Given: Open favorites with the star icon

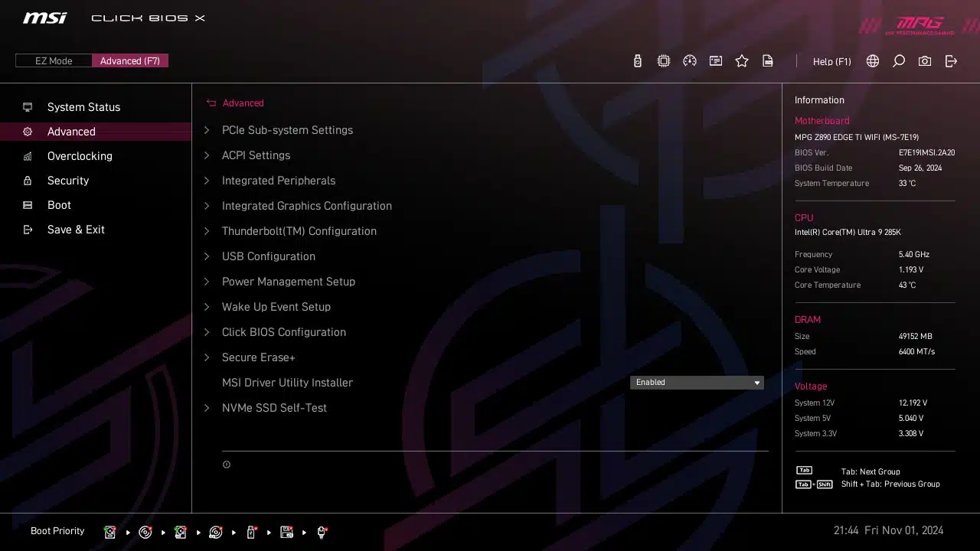Looking at the screenshot, I should click(742, 61).
